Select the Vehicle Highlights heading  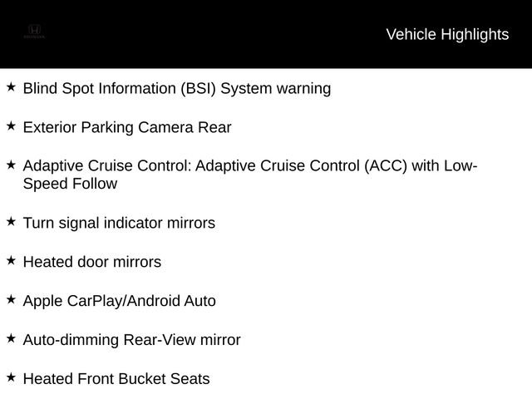coord(447,35)
